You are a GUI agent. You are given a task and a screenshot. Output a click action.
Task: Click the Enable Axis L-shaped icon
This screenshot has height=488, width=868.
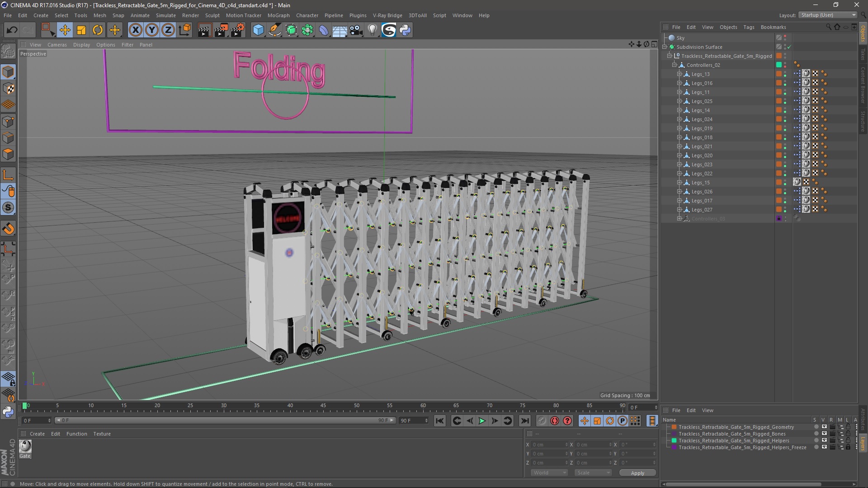click(x=8, y=175)
